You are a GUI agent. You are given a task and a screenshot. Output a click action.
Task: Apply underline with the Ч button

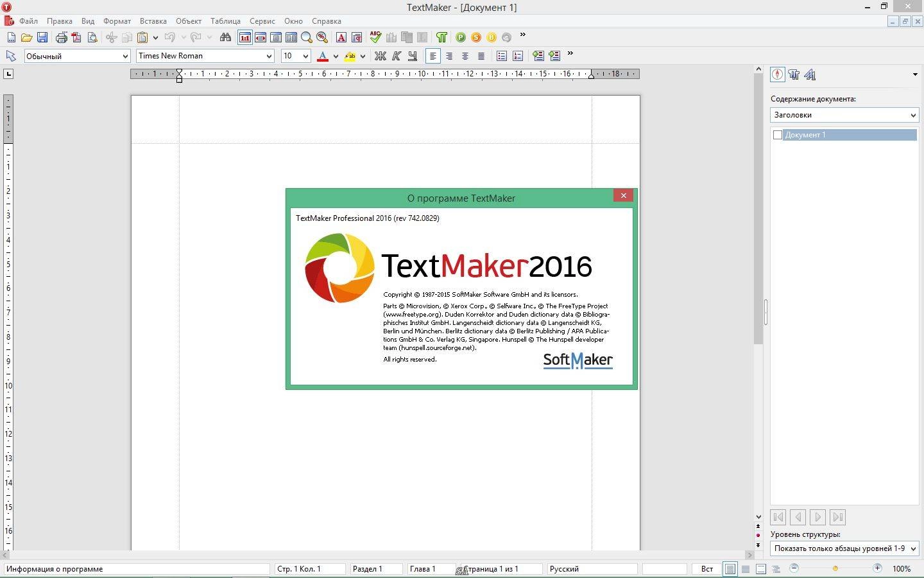click(413, 56)
